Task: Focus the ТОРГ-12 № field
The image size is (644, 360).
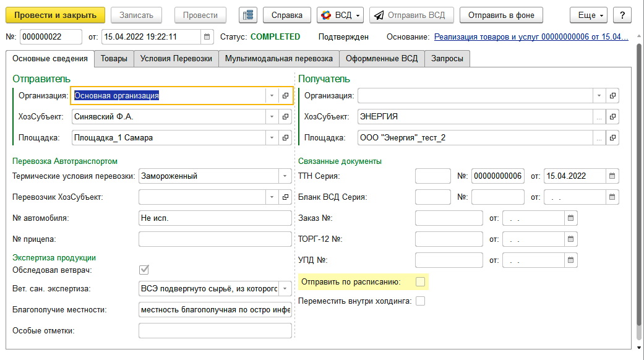Action: pos(449,239)
